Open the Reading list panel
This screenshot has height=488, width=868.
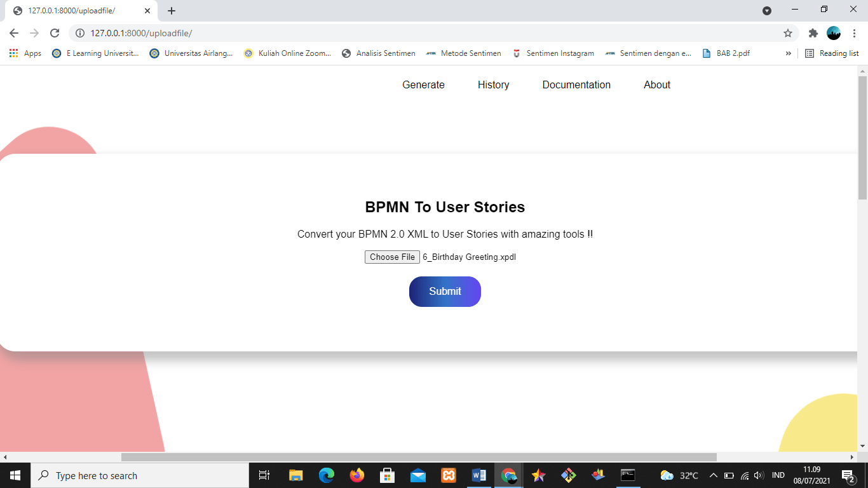pyautogui.click(x=832, y=53)
